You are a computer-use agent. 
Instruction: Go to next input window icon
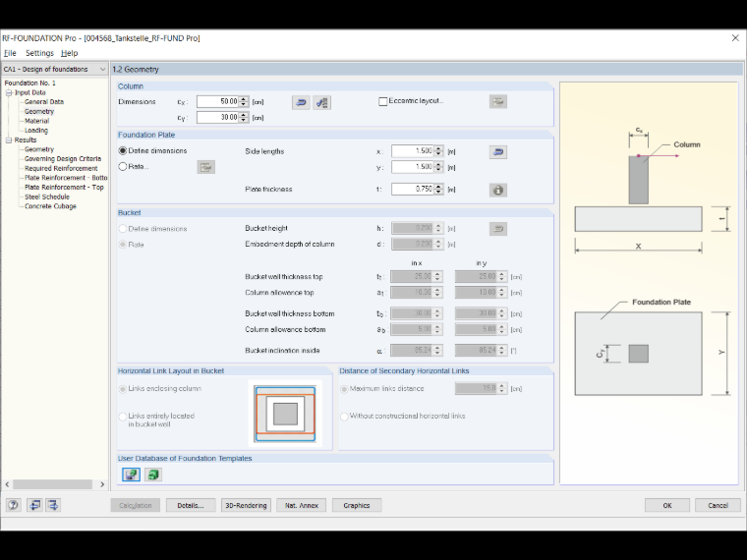coord(53,505)
